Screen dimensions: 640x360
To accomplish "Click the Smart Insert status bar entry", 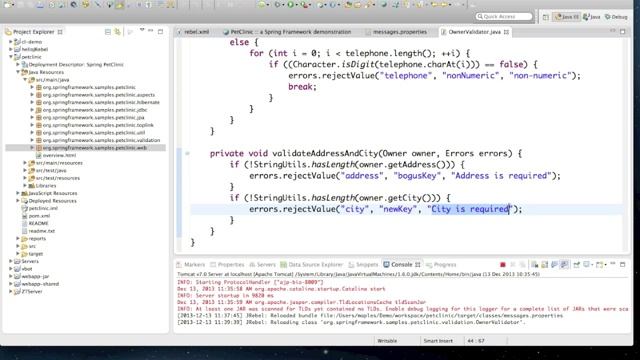I will point(438,340).
